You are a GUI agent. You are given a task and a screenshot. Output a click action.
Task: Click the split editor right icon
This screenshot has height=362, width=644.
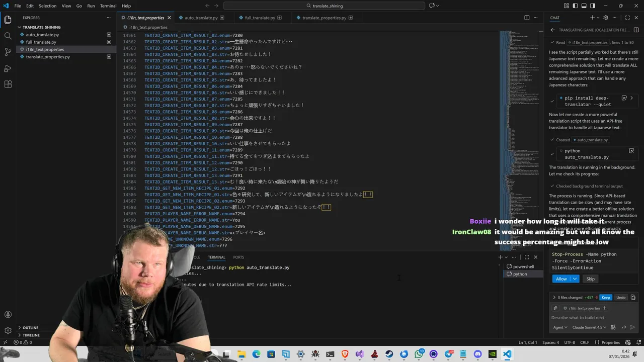click(527, 18)
